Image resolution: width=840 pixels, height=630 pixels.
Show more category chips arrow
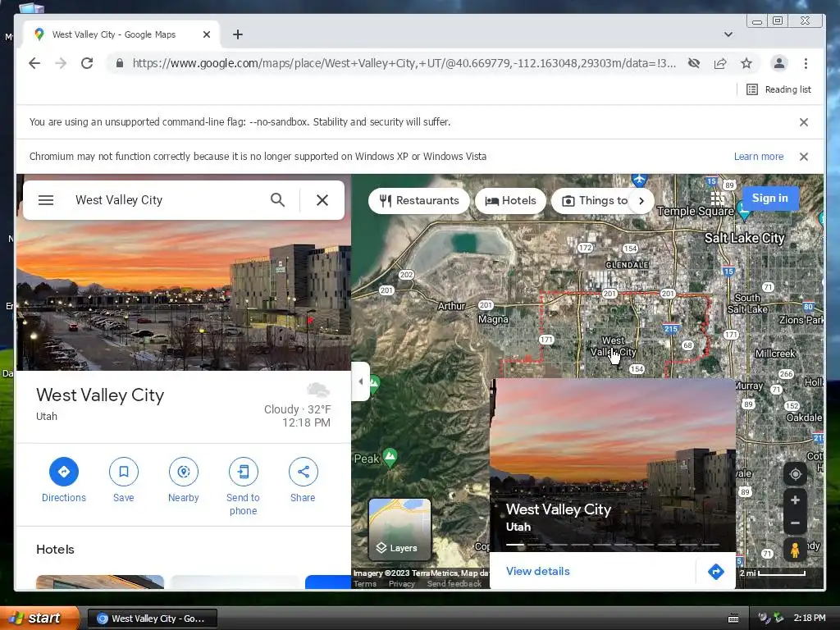(x=641, y=201)
